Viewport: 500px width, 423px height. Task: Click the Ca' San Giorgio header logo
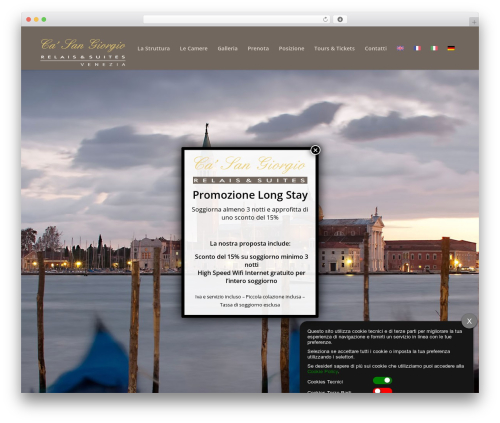[x=83, y=52]
